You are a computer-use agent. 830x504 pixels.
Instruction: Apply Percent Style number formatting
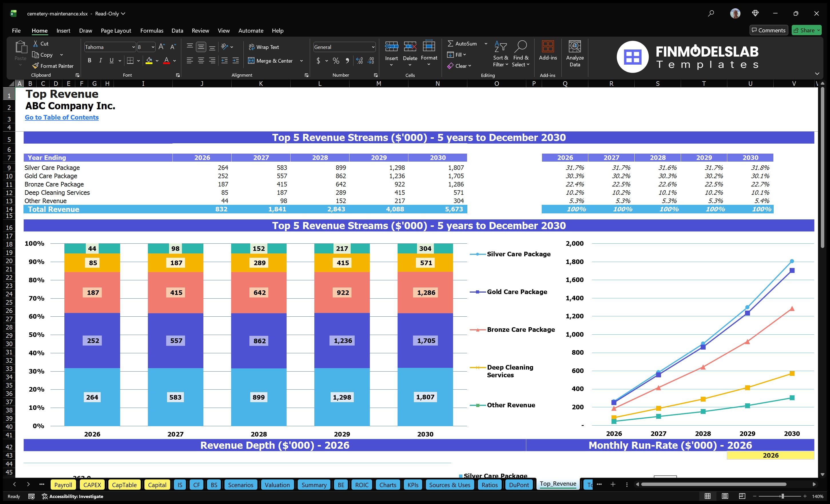coord(336,61)
